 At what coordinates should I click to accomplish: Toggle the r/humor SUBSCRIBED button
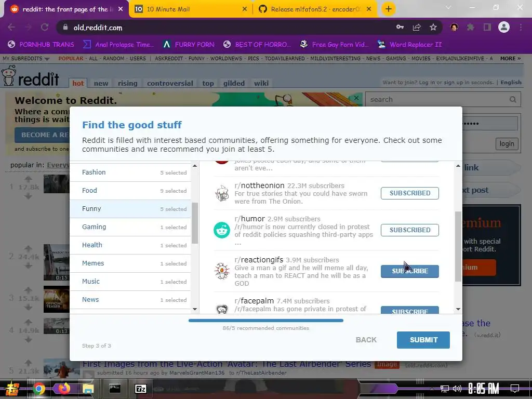pyautogui.click(x=409, y=230)
